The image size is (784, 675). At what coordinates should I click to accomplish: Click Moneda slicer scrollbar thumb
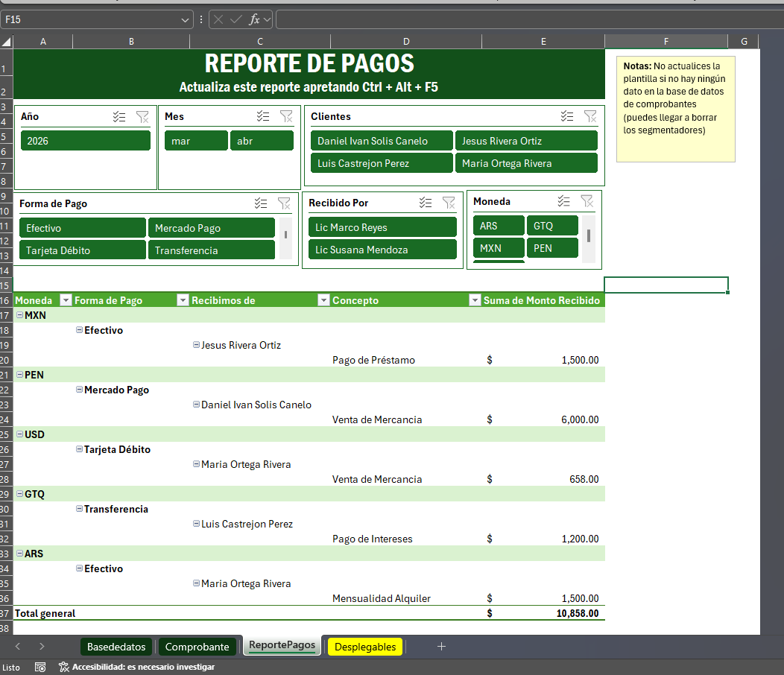pyautogui.click(x=589, y=235)
